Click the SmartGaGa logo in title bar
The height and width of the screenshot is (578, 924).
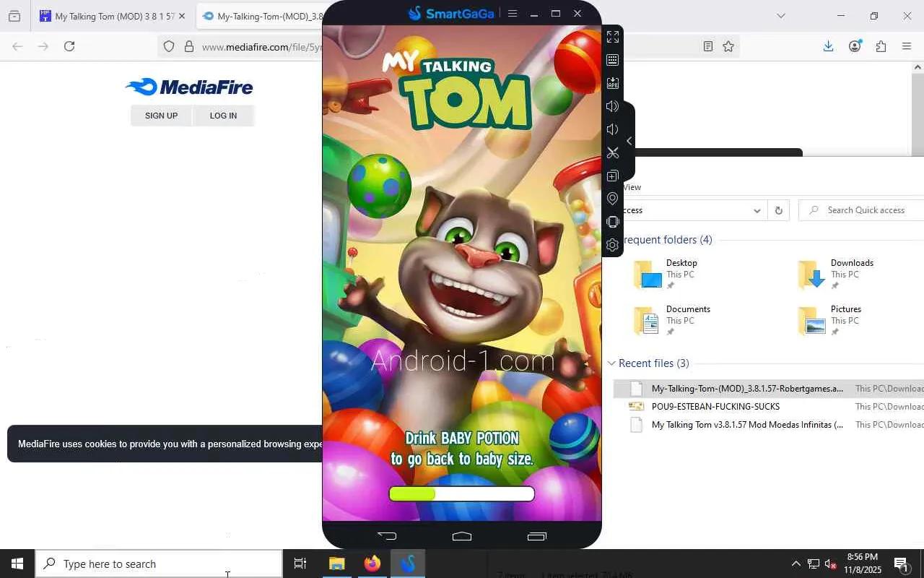[x=451, y=13]
